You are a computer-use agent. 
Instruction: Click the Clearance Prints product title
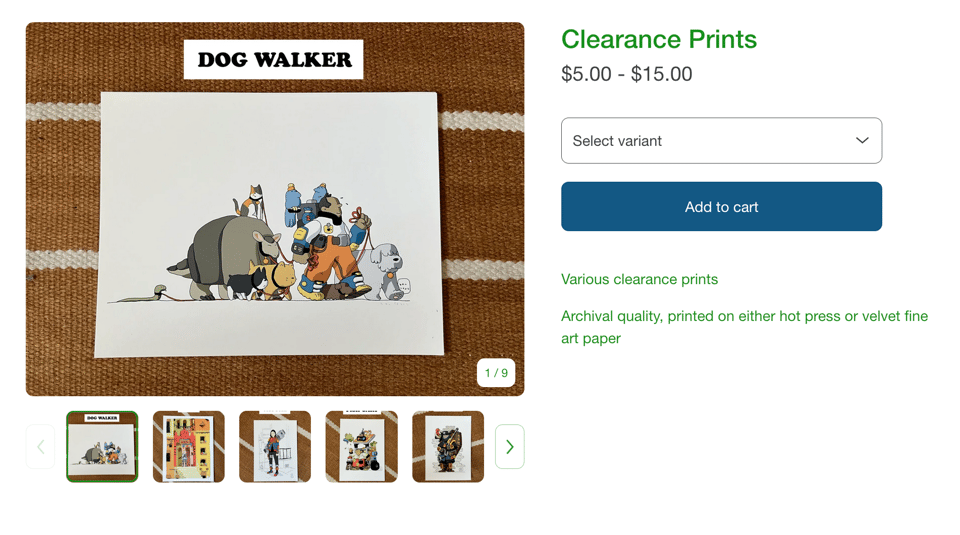[x=658, y=39]
